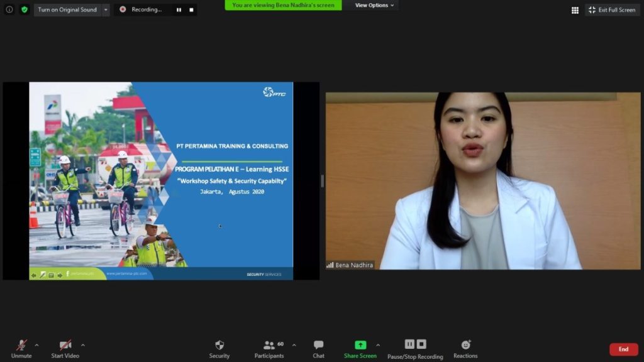Image resolution: width=644 pixels, height=362 pixels.
Task: End the meeting
Action: tap(623, 349)
